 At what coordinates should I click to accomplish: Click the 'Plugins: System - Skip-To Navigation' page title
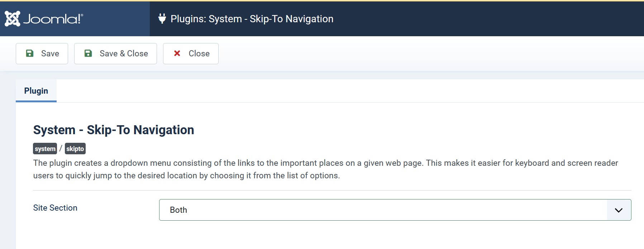click(252, 19)
